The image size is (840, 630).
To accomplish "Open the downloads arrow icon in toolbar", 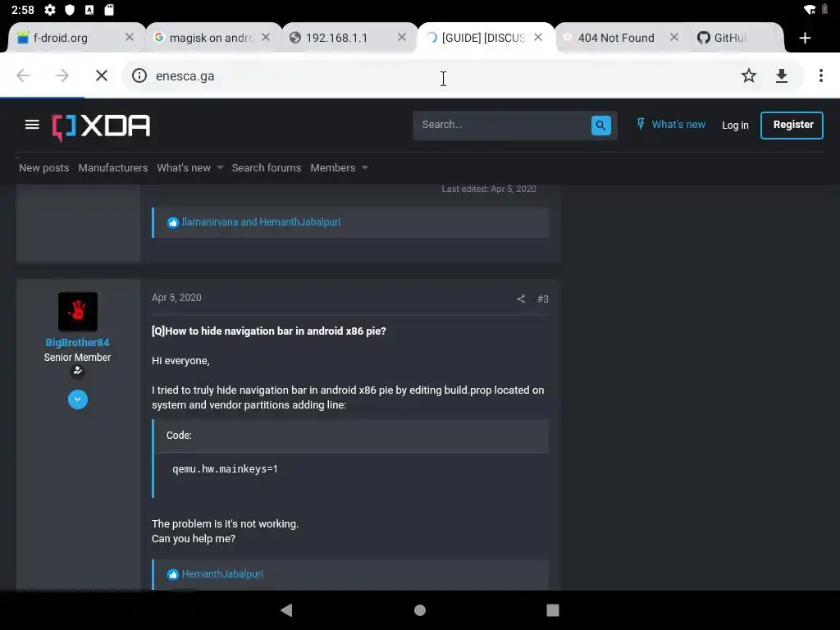I will point(782,76).
